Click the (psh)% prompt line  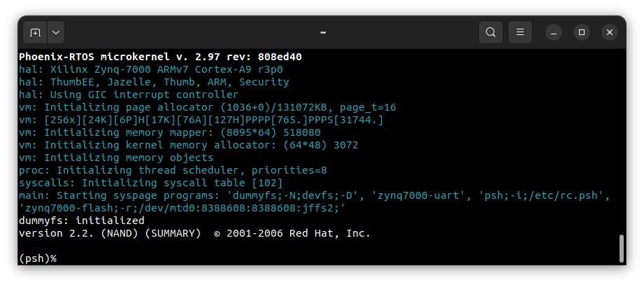click(x=38, y=258)
